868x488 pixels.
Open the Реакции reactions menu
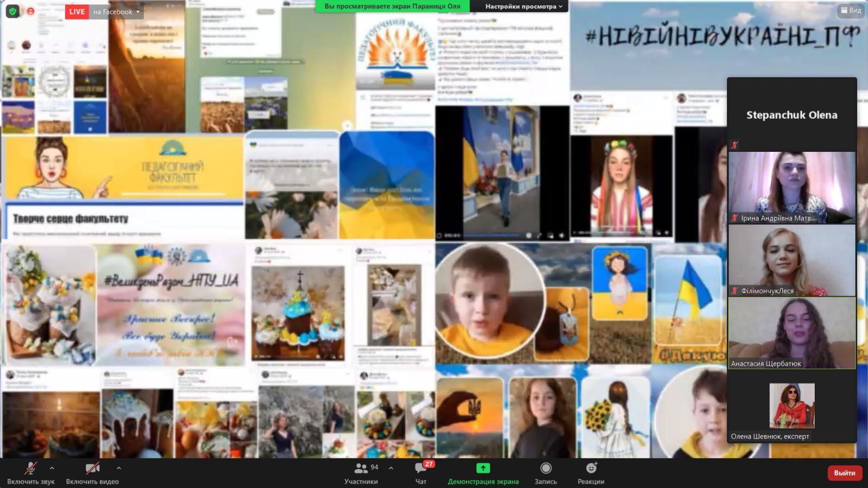pos(591,473)
